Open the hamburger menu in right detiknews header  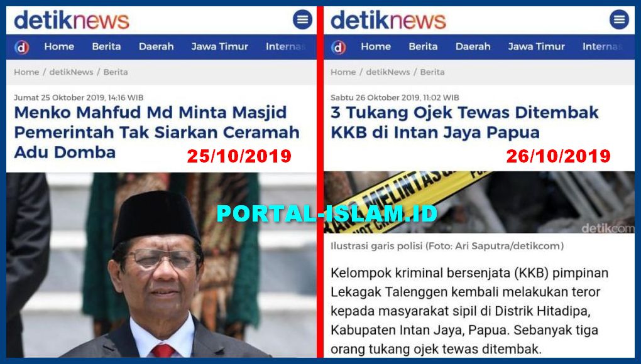click(620, 19)
